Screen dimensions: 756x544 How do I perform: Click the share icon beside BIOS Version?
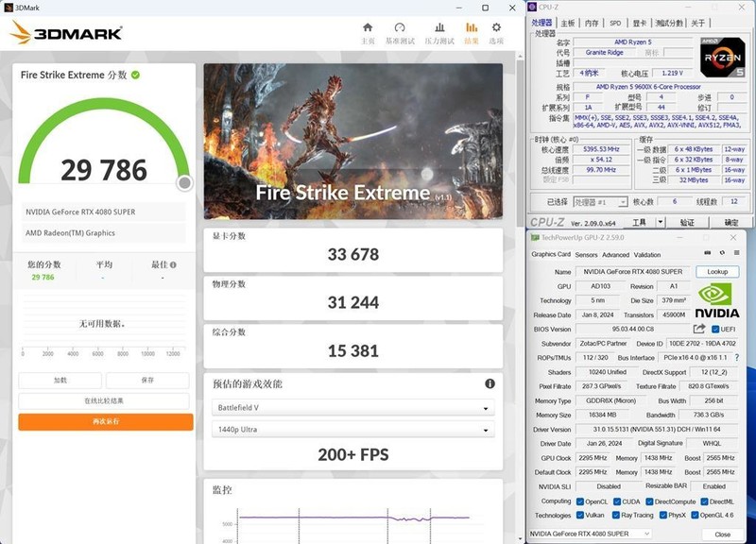click(x=699, y=329)
